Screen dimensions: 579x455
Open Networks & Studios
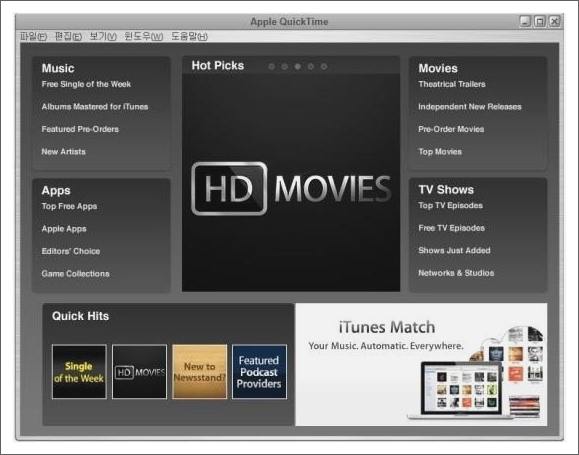point(456,273)
